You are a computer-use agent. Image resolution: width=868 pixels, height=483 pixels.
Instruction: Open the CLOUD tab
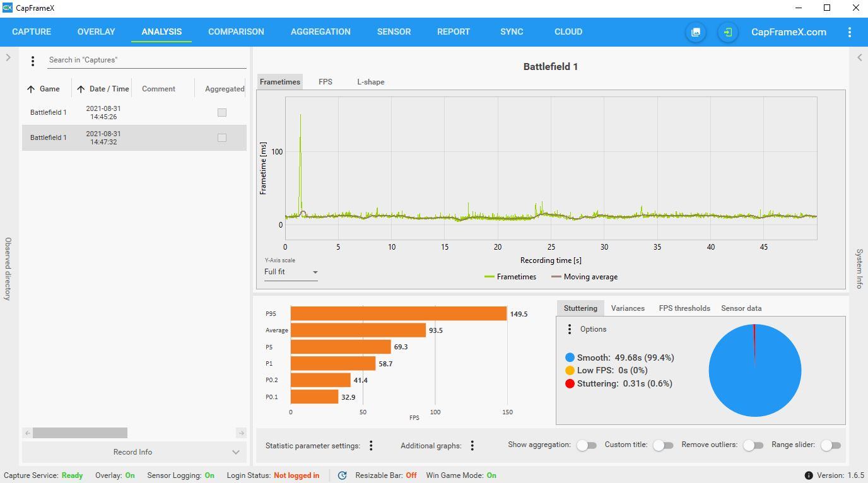[x=568, y=32]
